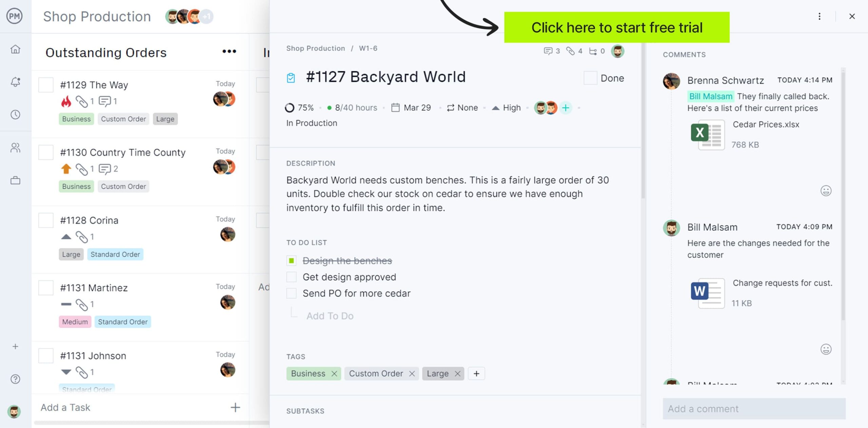Click the home/dashboard icon in left sidebar
The image size is (868, 428).
[15, 49]
